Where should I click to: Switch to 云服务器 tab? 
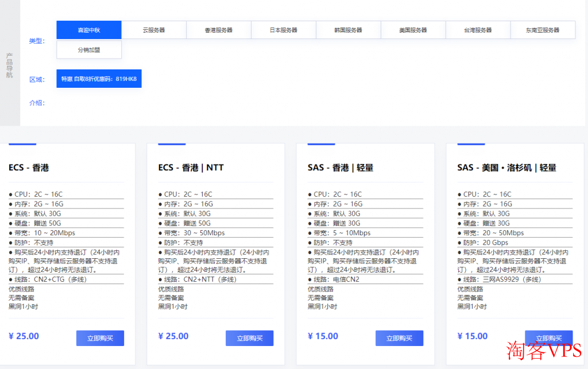(154, 30)
